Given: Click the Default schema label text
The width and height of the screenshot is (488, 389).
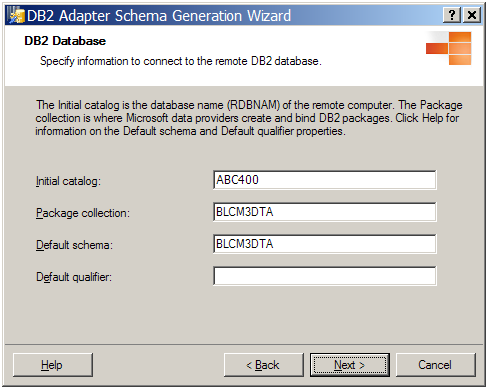Looking at the screenshot, I should 74,245.
